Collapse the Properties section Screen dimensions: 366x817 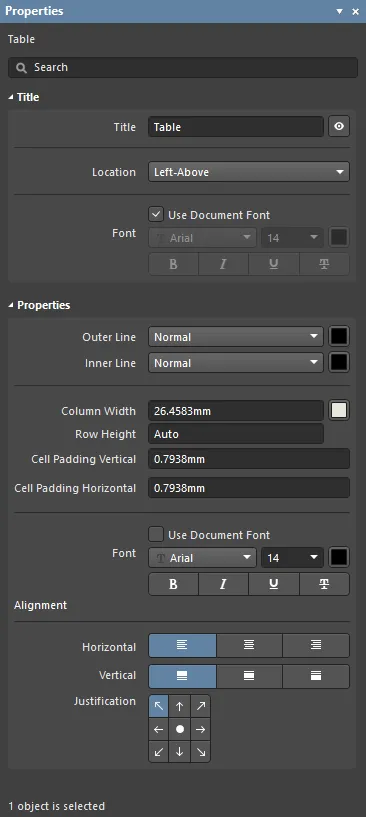pos(11,305)
